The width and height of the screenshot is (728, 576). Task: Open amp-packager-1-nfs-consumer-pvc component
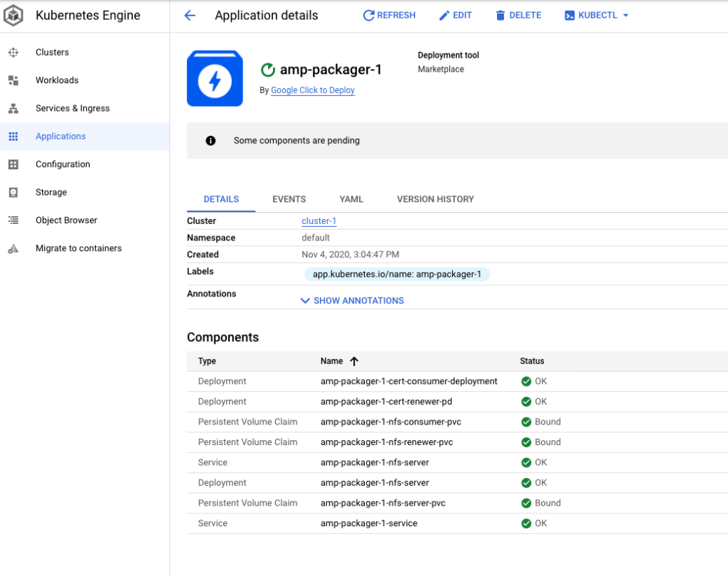point(390,422)
